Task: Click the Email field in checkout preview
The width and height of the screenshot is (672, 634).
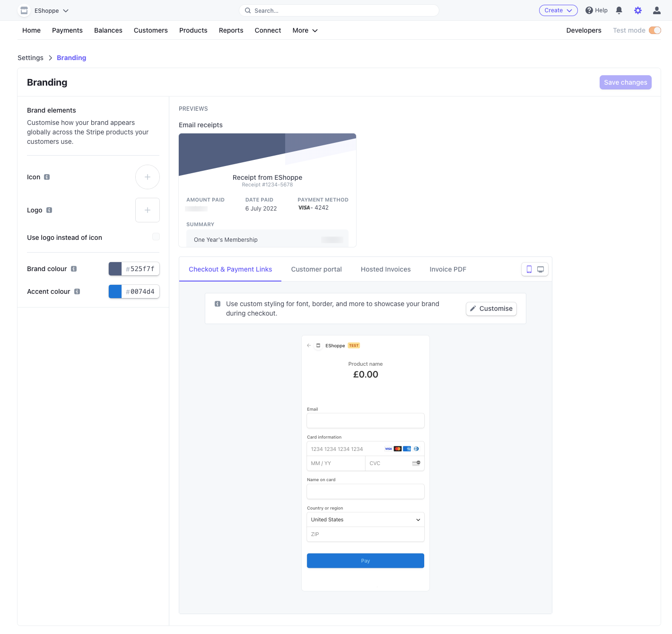Action: (x=366, y=421)
